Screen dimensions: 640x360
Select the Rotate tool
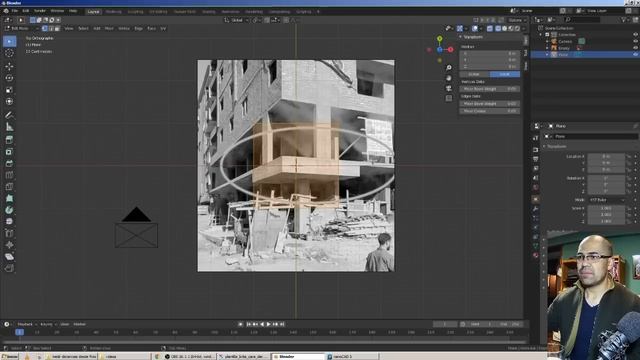pyautogui.click(x=9, y=78)
